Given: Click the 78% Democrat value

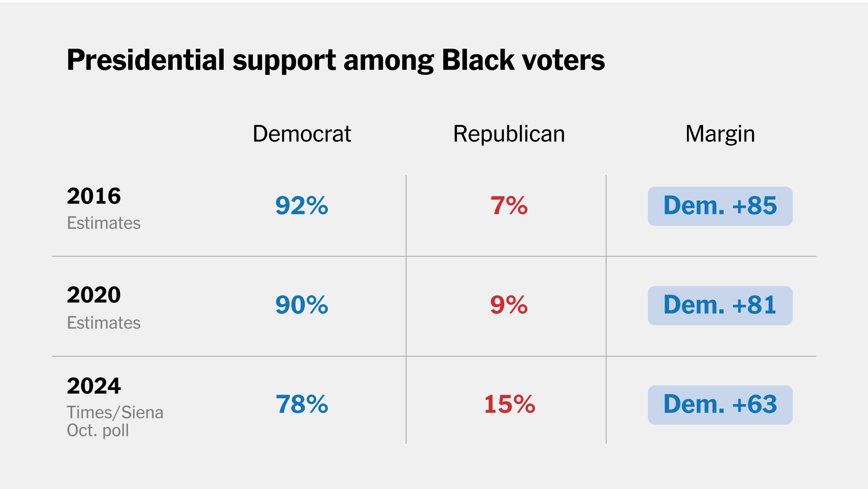Looking at the screenshot, I should click(301, 405).
